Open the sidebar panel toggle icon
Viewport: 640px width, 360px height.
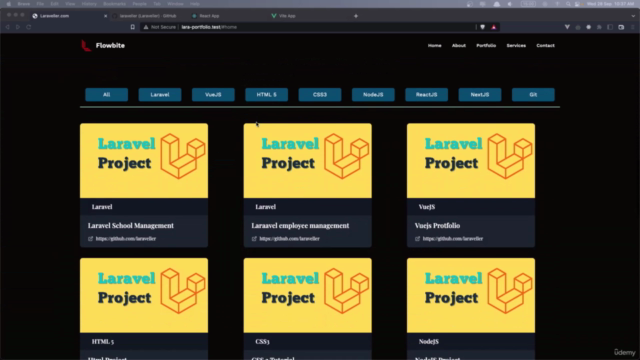pyautogui.click(x=610, y=27)
